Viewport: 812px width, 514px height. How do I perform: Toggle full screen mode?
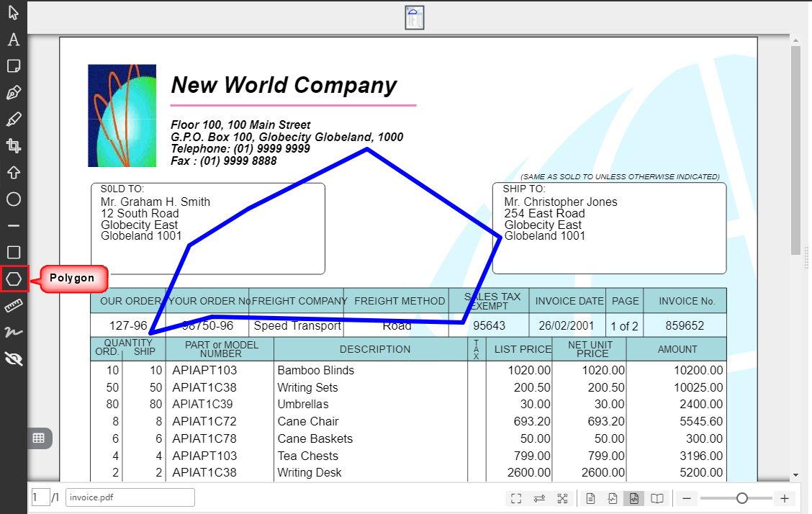516,498
